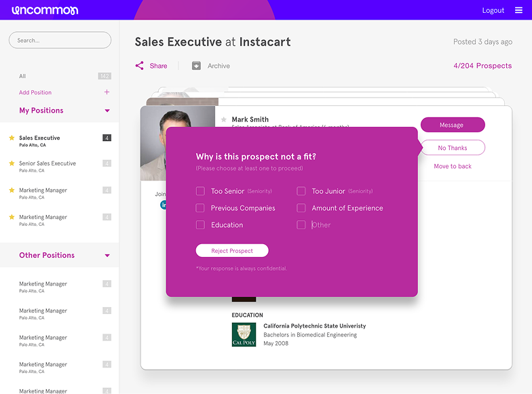Viewport: 532px width, 394px height.
Task: Open the Sales Executive position
Action: click(60, 141)
